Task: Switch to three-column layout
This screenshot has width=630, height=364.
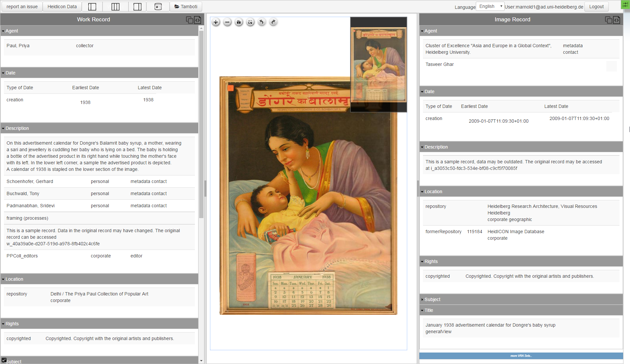Action: click(x=115, y=7)
